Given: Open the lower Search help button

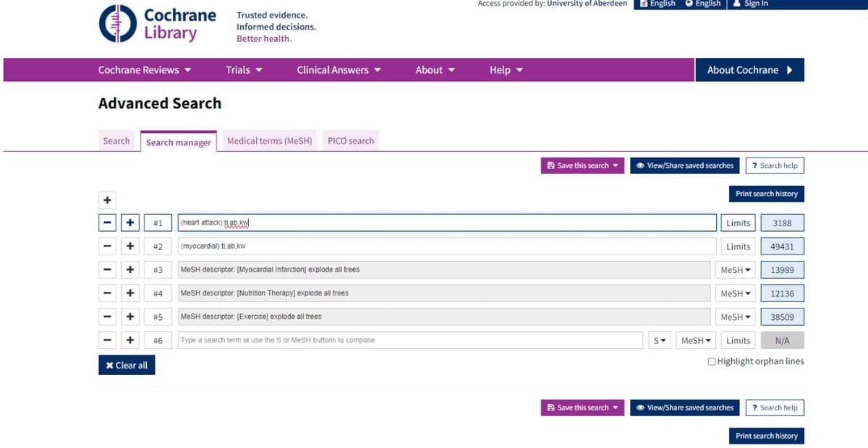Looking at the screenshot, I should coord(775,408).
